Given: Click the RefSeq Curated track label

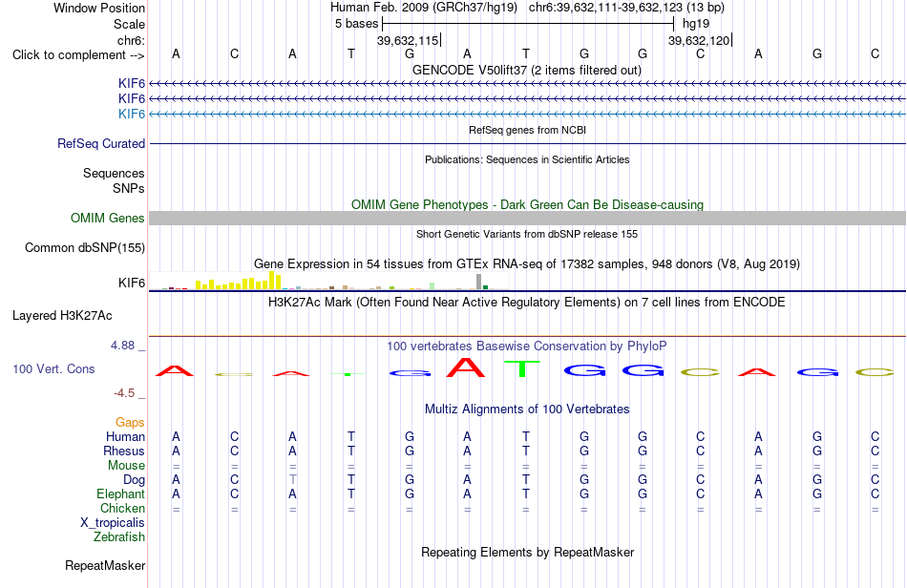Looking at the screenshot, I should pyautogui.click(x=101, y=143).
